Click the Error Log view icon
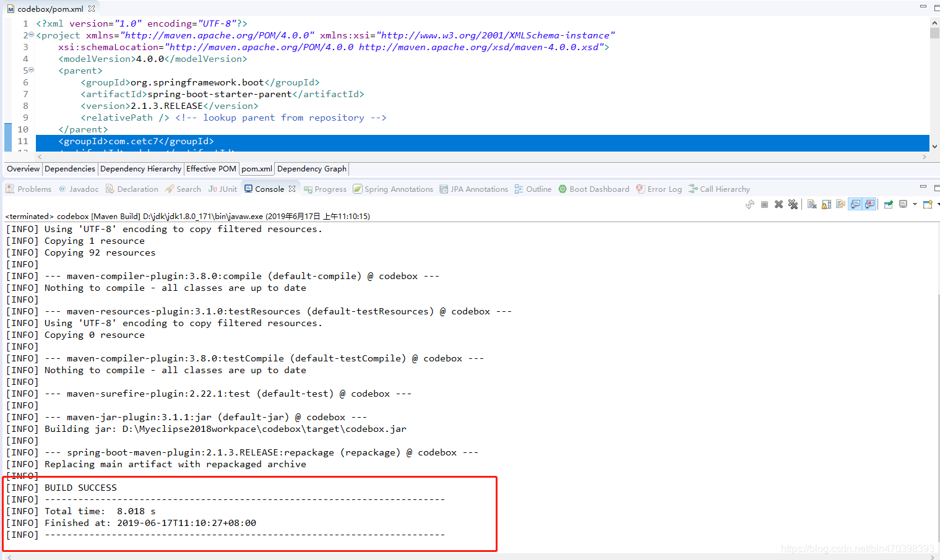 click(x=640, y=189)
